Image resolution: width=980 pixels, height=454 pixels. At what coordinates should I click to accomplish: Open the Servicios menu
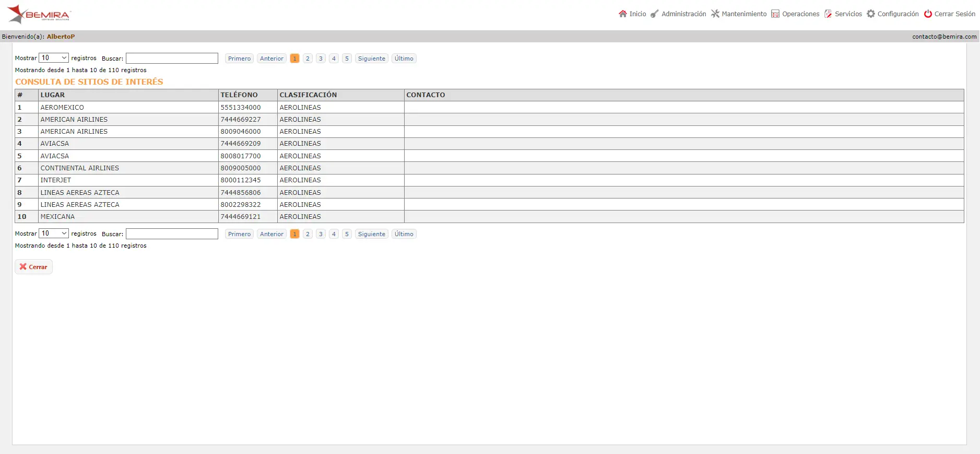pyautogui.click(x=848, y=14)
